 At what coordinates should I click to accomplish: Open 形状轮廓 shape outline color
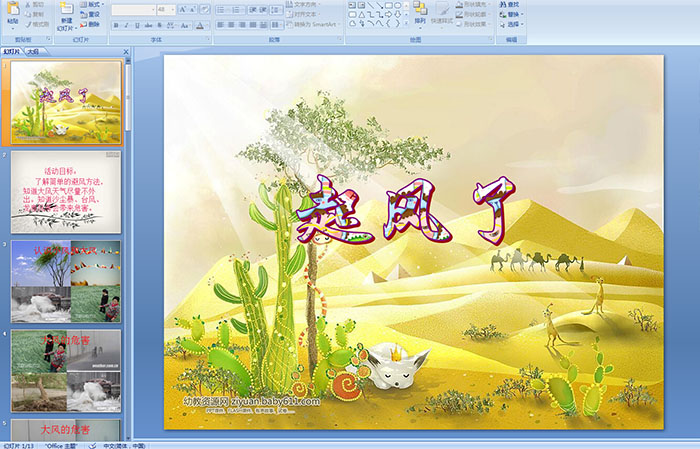[473, 14]
